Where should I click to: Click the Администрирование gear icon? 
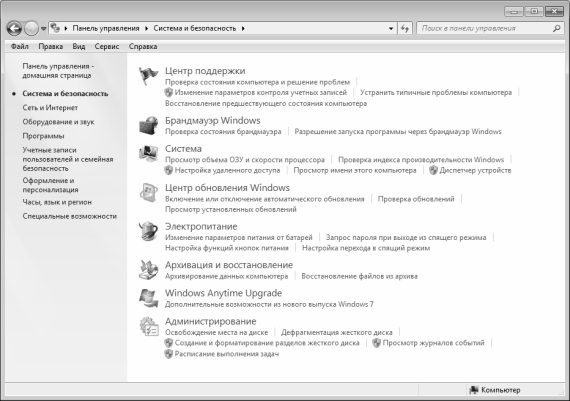point(149,326)
